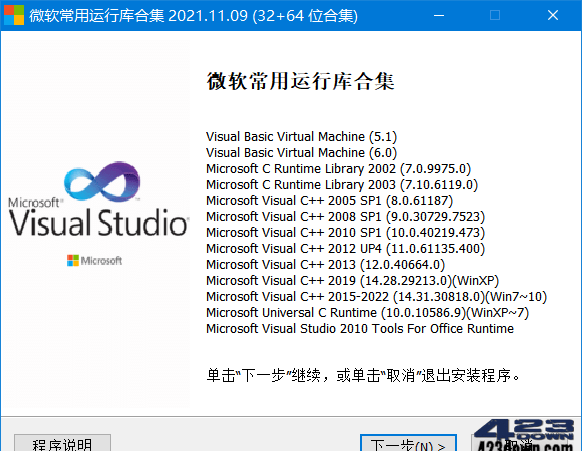The width and height of the screenshot is (582, 451).
Task: Click Microsoft Visual C++ 2013 line
Action: [326, 264]
